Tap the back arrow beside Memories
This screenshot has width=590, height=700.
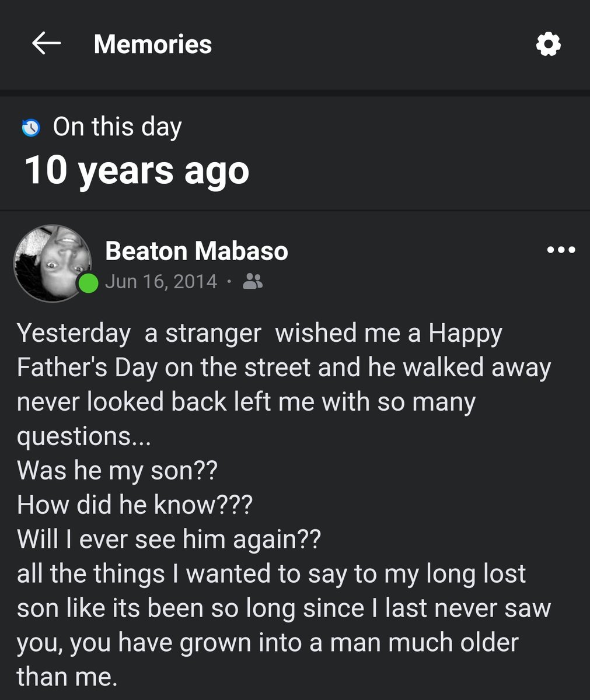click(47, 44)
